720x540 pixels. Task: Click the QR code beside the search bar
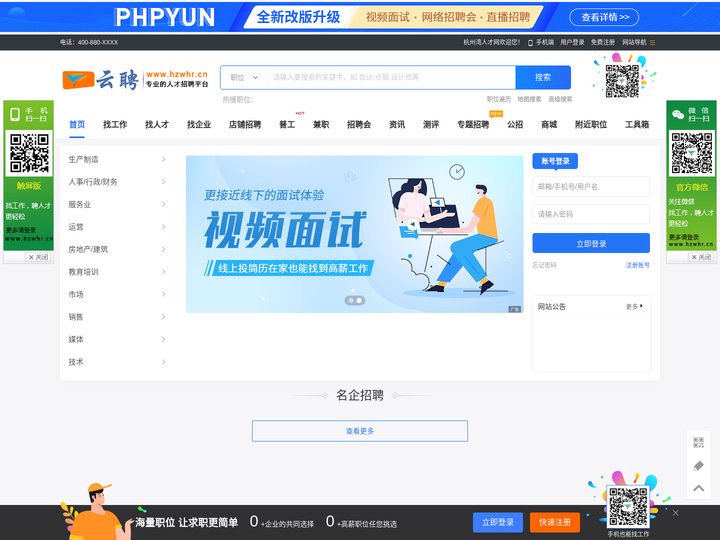click(622, 81)
